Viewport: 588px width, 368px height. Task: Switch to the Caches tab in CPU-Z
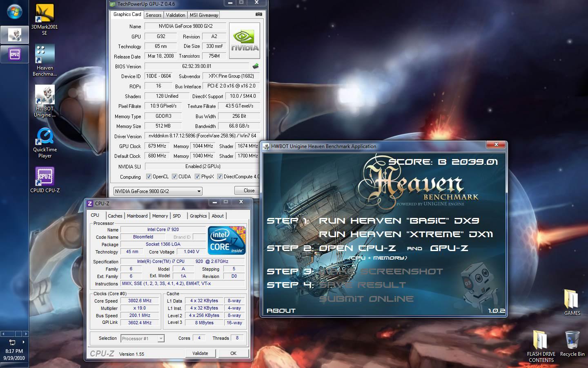[x=115, y=216]
